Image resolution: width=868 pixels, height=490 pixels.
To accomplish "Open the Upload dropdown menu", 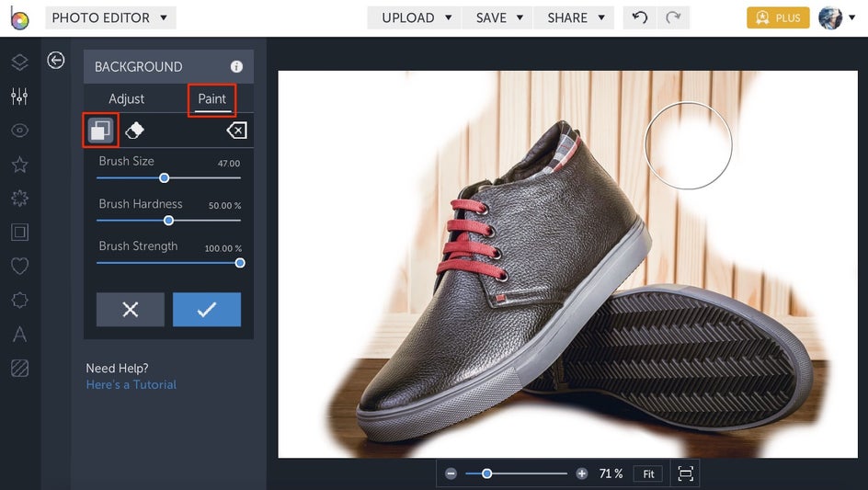I will 415,17.
